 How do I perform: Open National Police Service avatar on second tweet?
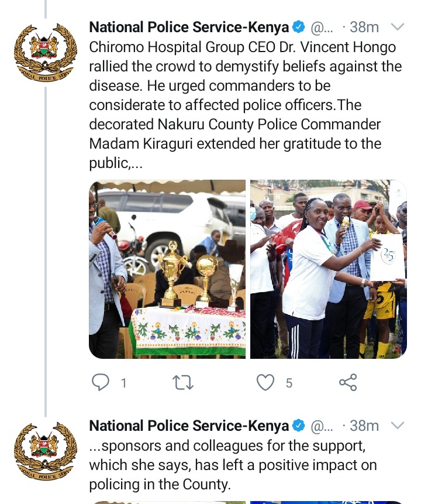[45, 450]
